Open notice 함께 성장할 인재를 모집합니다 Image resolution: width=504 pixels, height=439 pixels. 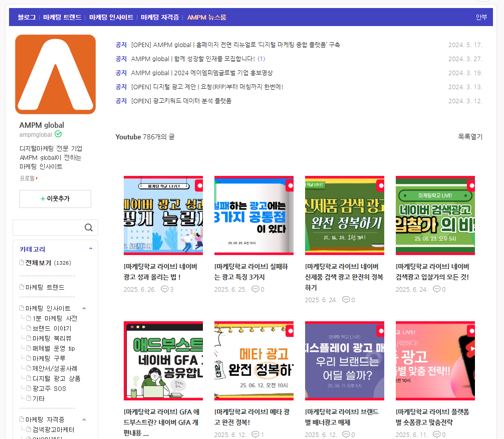(193, 59)
